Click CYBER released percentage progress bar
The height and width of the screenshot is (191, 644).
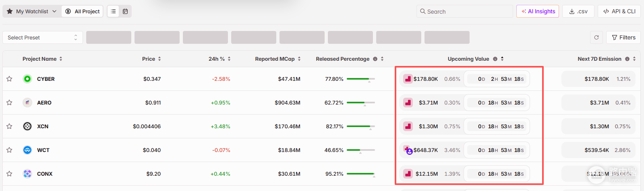tap(361, 79)
